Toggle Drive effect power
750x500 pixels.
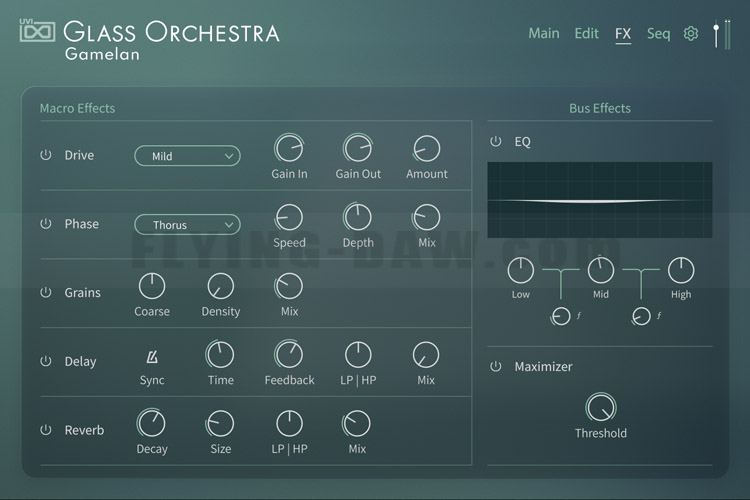[x=45, y=155]
